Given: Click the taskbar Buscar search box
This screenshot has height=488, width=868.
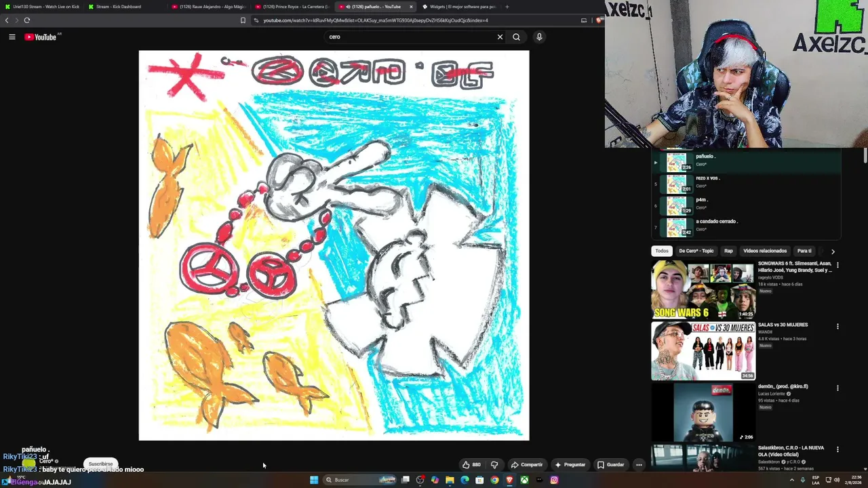Looking at the screenshot, I should coord(360,480).
